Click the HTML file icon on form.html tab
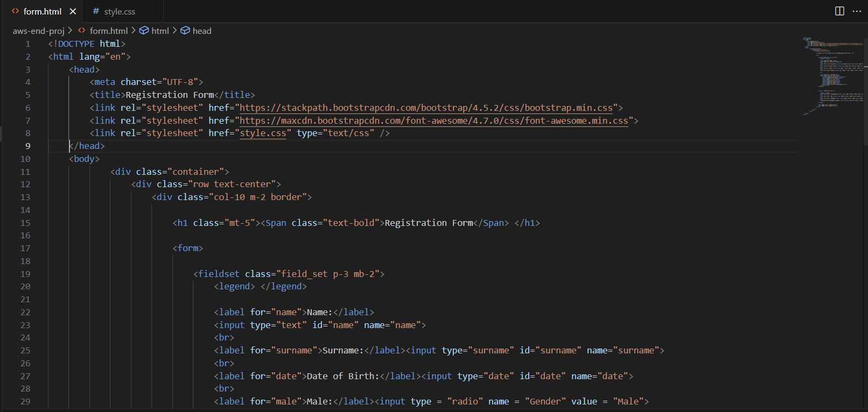 point(15,11)
